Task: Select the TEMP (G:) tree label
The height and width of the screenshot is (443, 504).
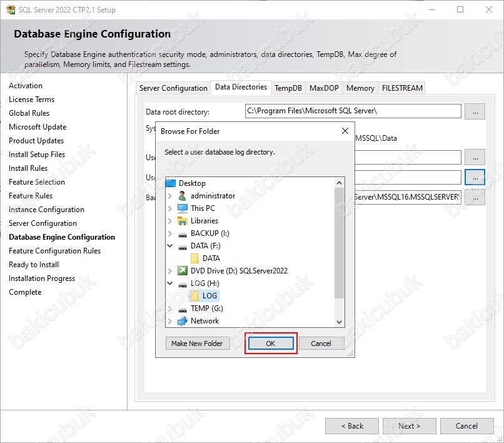Action: tap(207, 308)
